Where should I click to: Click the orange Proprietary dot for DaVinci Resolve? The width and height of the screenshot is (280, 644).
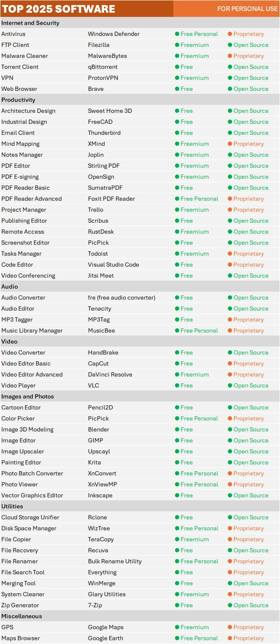230,374
